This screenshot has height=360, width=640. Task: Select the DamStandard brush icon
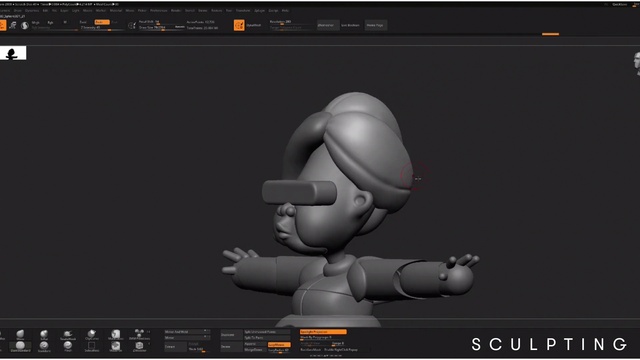(20, 347)
